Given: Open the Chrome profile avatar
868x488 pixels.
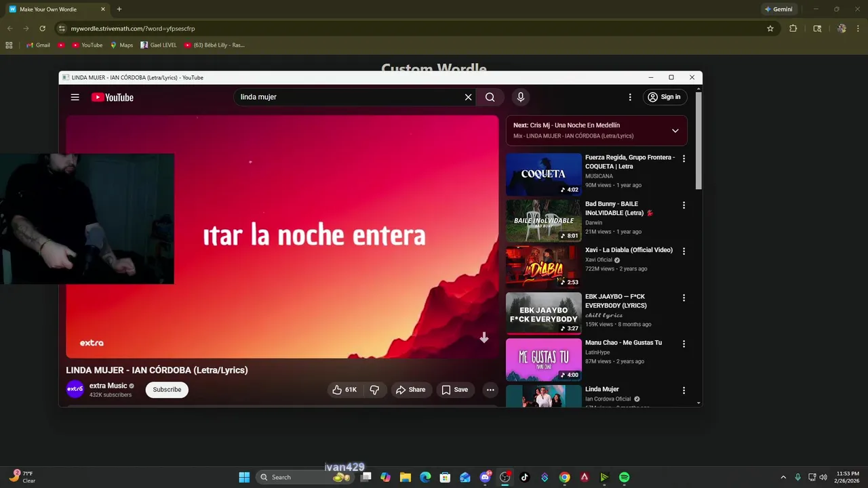Looking at the screenshot, I should 842,28.
